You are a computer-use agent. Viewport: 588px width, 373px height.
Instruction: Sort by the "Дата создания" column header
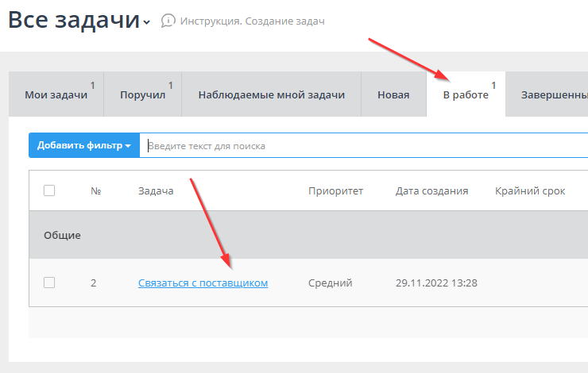(431, 190)
